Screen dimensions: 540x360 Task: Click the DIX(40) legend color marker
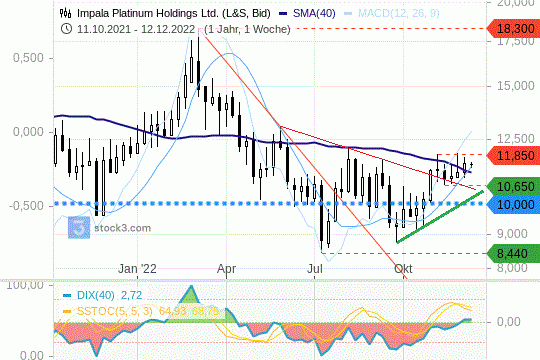[x=67, y=296]
